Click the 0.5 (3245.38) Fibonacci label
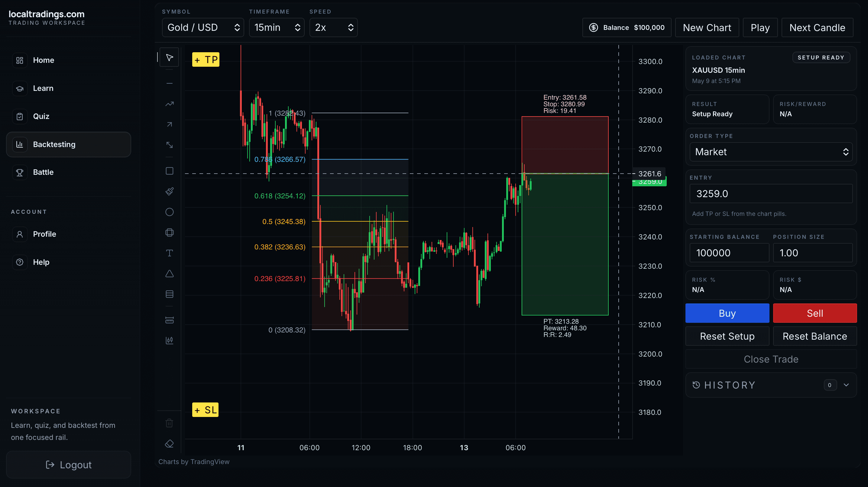The height and width of the screenshot is (487, 868). 284,221
